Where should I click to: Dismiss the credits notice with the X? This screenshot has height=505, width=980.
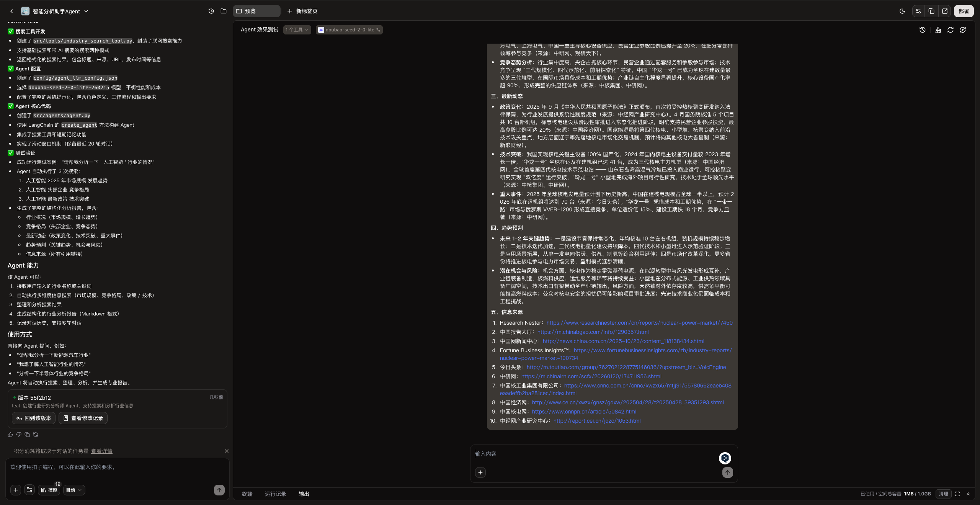point(226,451)
